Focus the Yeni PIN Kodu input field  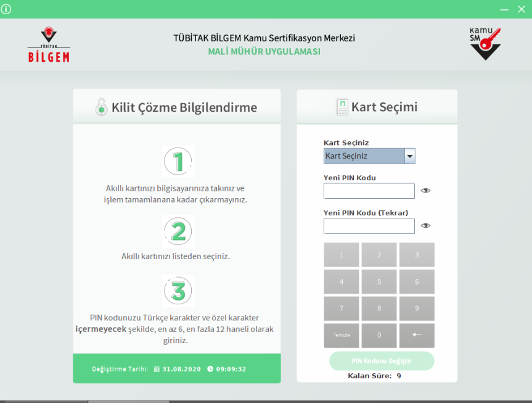coord(369,191)
